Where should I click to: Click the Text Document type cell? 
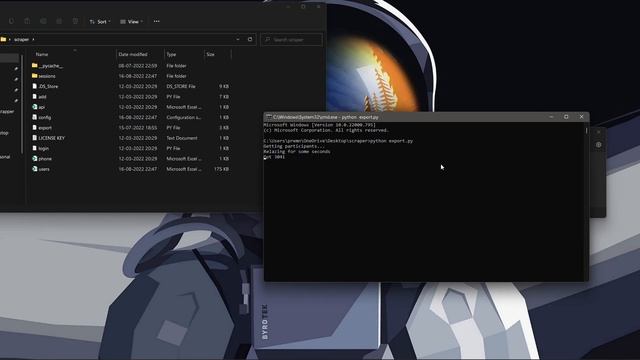tap(182, 138)
